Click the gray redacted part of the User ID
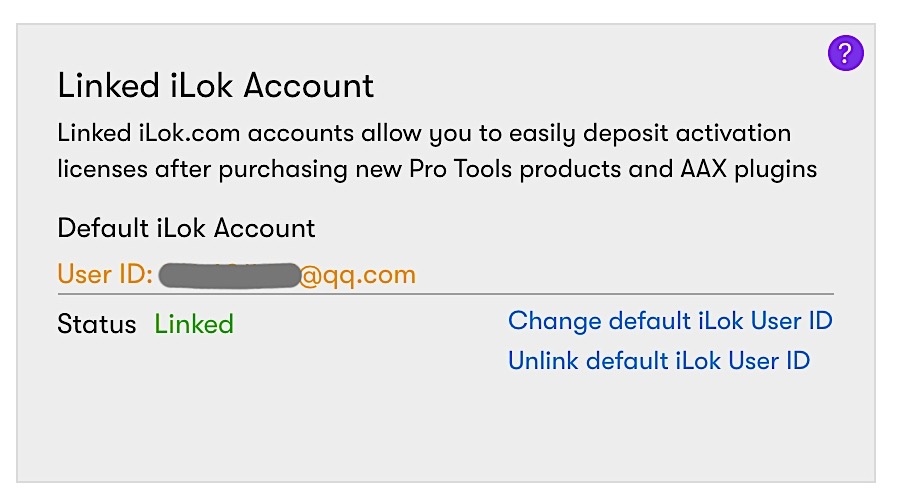Image resolution: width=898 pixels, height=496 pixels. [x=229, y=275]
